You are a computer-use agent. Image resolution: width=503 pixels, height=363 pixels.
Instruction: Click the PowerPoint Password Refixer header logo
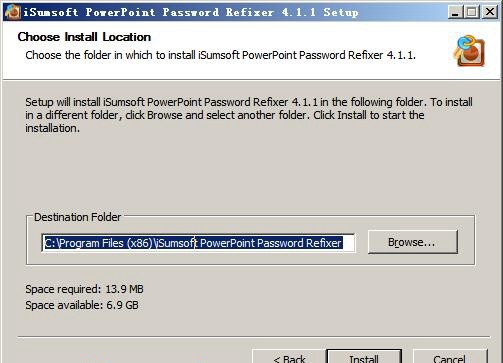coord(469,51)
